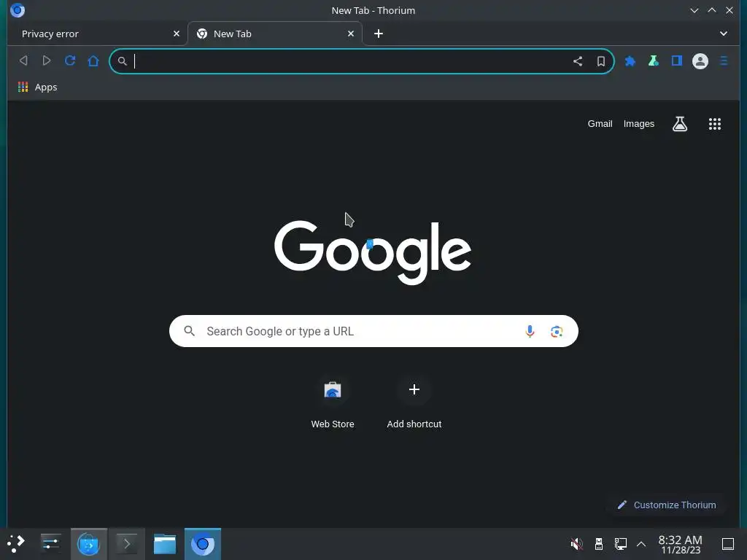This screenshot has width=747, height=560.
Task: Click magnifier icon in Google search box
Action: (189, 331)
